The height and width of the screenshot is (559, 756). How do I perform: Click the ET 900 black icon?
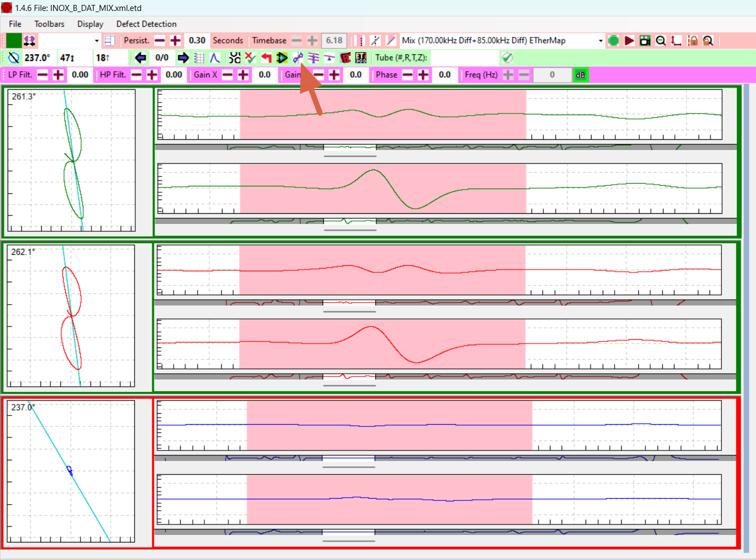pyautogui.click(x=361, y=58)
